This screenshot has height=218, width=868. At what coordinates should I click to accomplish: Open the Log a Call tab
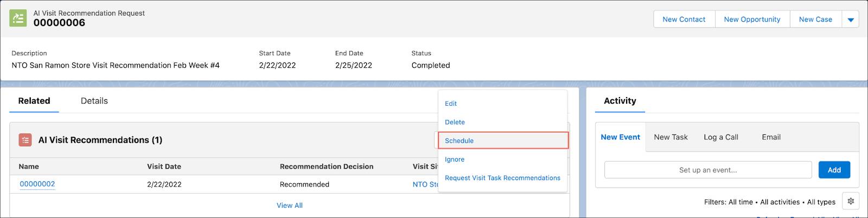point(721,137)
